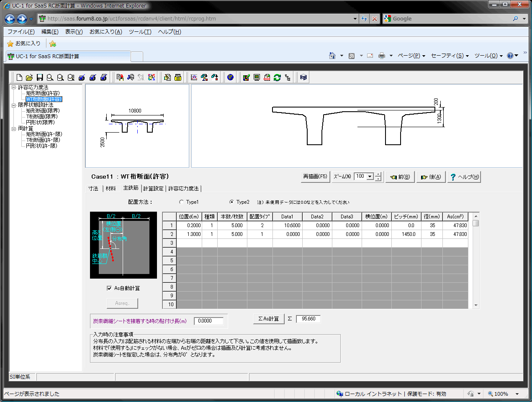Click the 前(B) button
This screenshot has height=402, width=532.
[400, 177]
